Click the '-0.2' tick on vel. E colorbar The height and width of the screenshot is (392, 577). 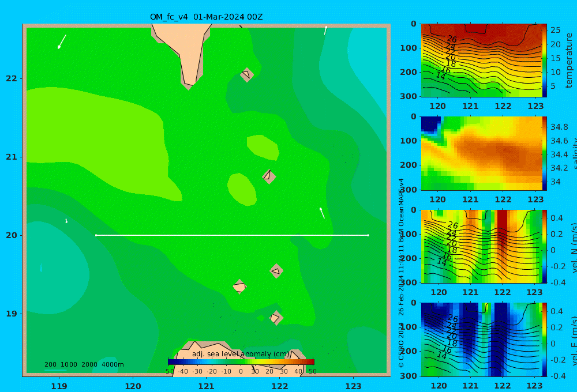[558, 359]
